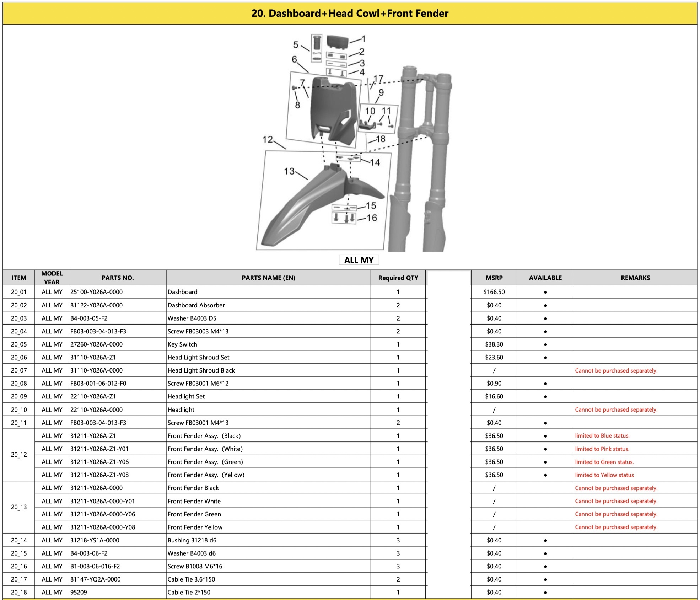Click part name 'Front Fender Black'
Screen dimensions: 700x600
click(193, 488)
